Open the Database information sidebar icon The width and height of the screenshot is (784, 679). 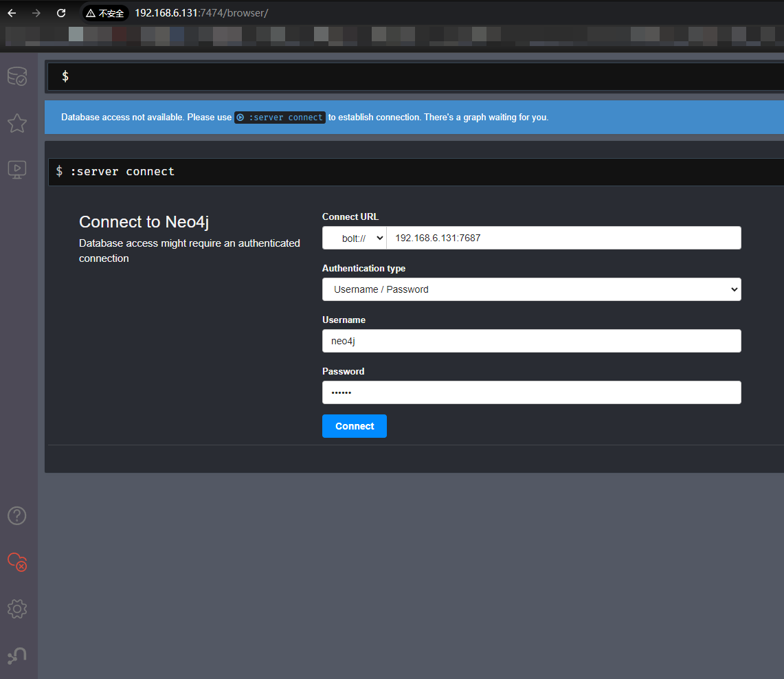[17, 76]
